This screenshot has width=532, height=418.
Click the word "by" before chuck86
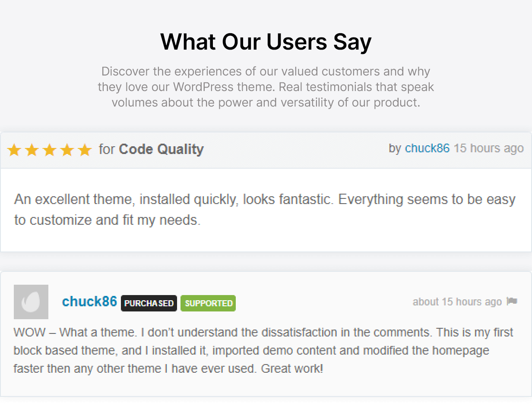(395, 148)
